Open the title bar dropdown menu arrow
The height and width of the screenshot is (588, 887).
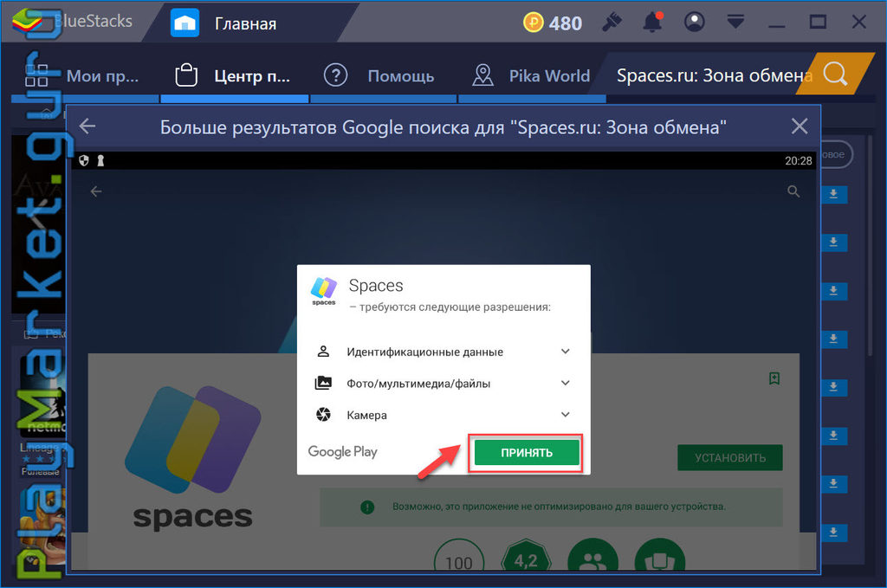(735, 22)
